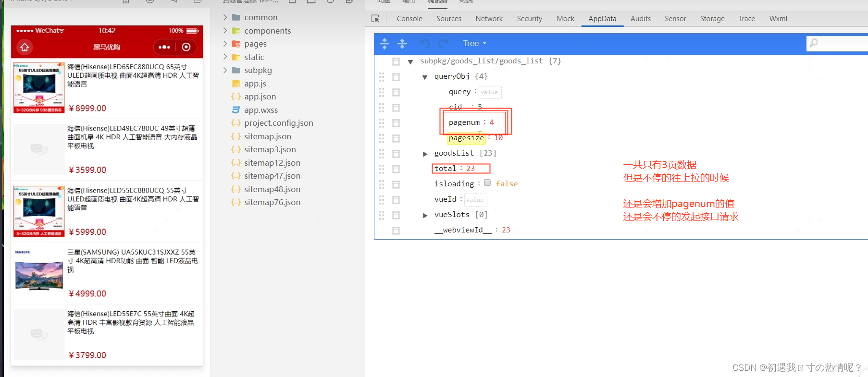Click the empty vueId value field
Image resolution: width=868 pixels, height=377 pixels.
[x=475, y=200]
